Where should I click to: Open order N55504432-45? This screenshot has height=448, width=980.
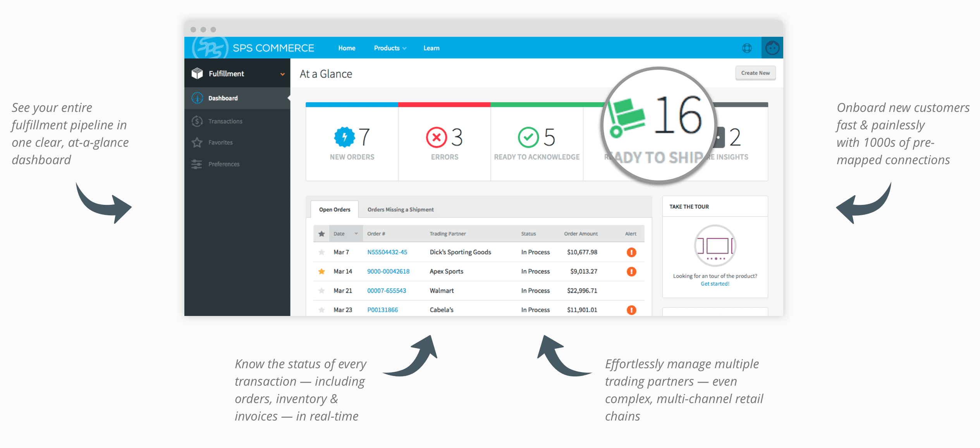click(x=387, y=252)
